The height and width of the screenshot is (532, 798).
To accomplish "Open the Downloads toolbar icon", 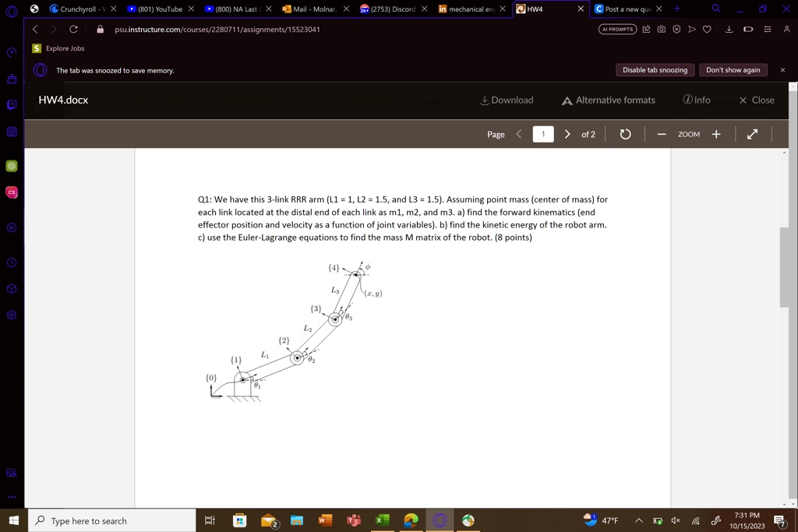I will pos(729,29).
